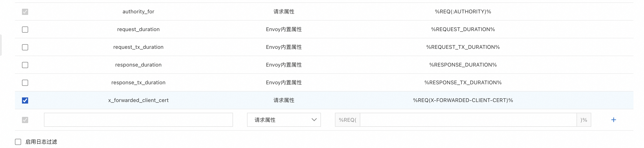Click the %REQ( value input field
This screenshot has height=148, width=644.
click(468, 120)
